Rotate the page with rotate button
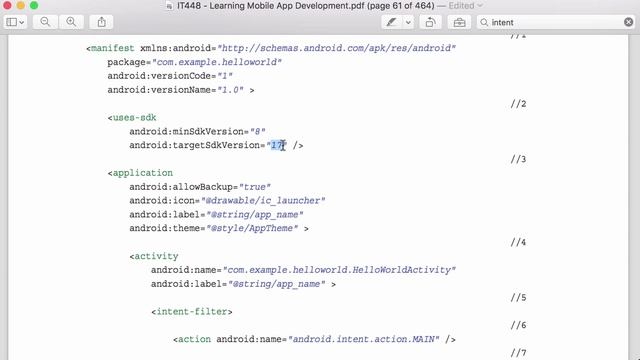640x360 pixels. [x=430, y=22]
